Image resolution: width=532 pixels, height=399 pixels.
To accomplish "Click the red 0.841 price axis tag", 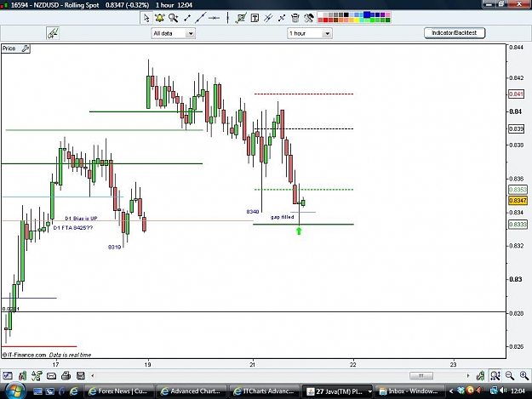I will 516,94.
